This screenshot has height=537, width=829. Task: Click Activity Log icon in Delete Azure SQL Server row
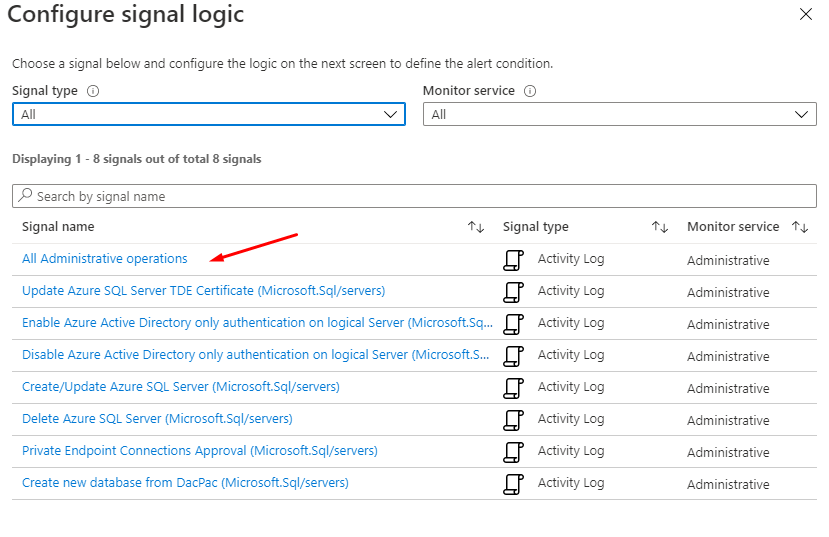point(513,421)
